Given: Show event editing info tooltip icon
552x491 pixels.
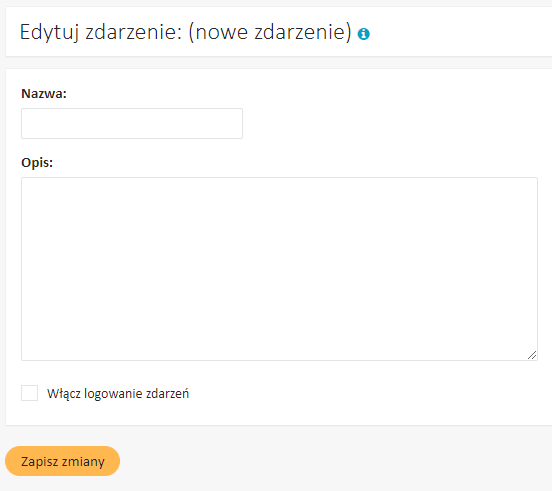Looking at the screenshot, I should [x=364, y=34].
